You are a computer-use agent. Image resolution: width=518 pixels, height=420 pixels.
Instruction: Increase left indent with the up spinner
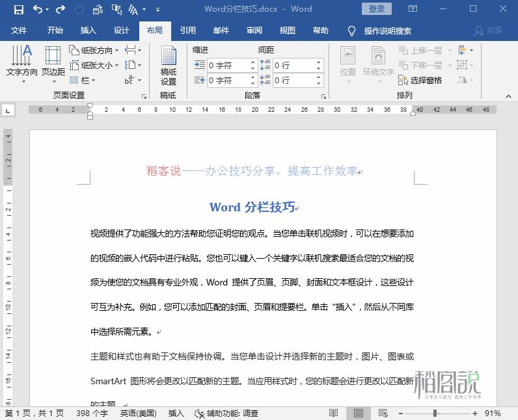point(252,62)
